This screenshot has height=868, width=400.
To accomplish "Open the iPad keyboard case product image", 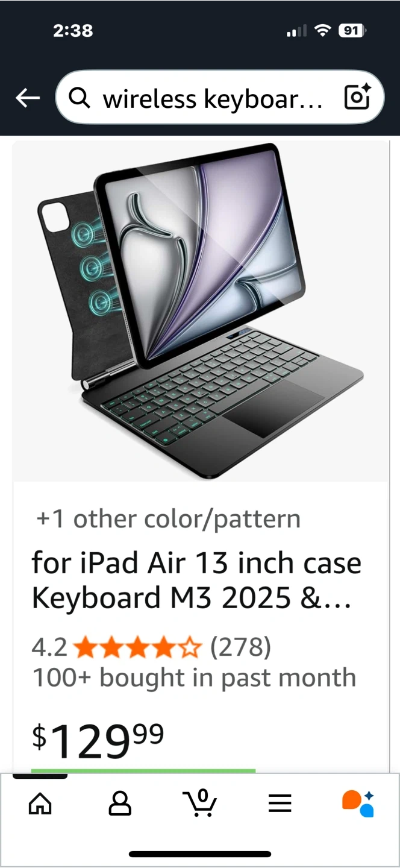I will [x=201, y=312].
